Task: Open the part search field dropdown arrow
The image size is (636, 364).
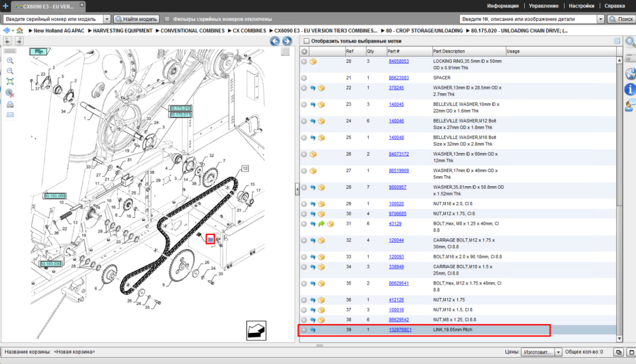Action: point(601,19)
